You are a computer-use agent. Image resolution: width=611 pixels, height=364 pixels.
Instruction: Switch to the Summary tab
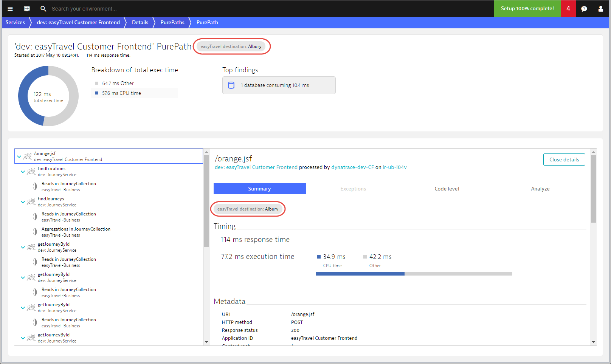click(259, 189)
